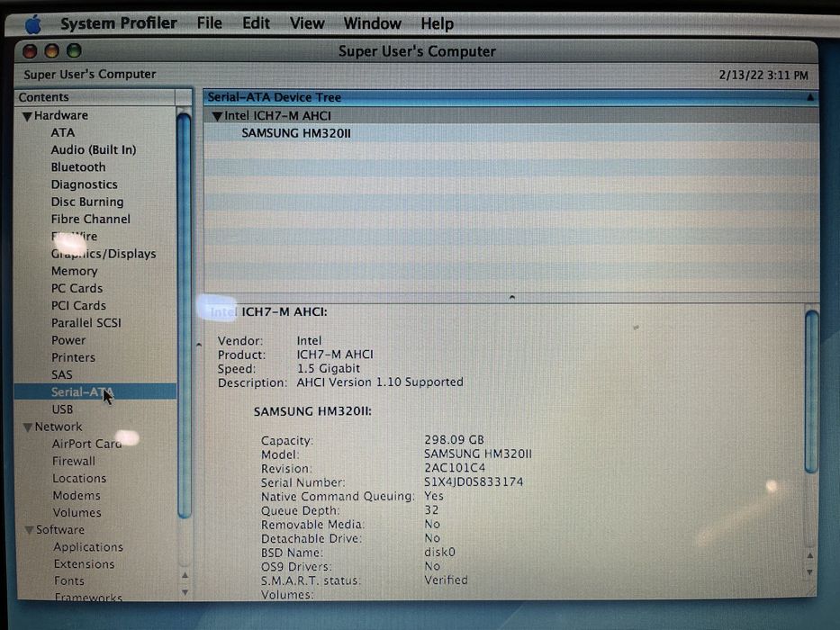Select Audio (Built In) item

click(x=94, y=150)
